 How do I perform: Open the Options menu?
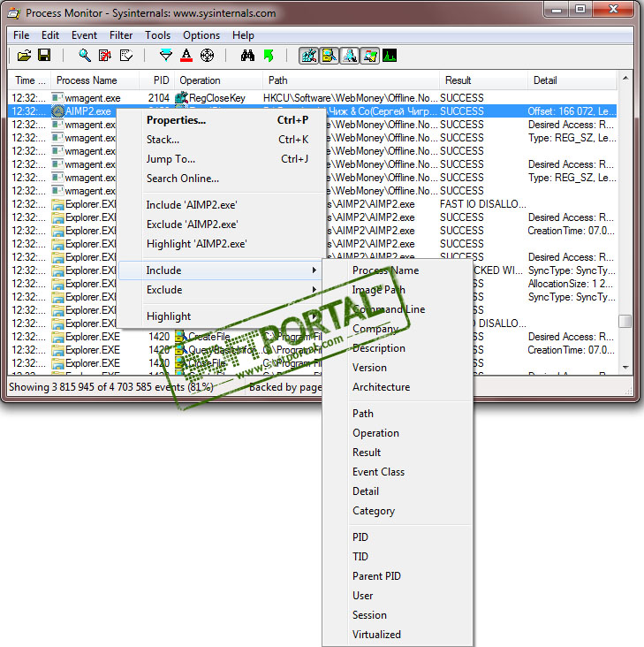(201, 35)
